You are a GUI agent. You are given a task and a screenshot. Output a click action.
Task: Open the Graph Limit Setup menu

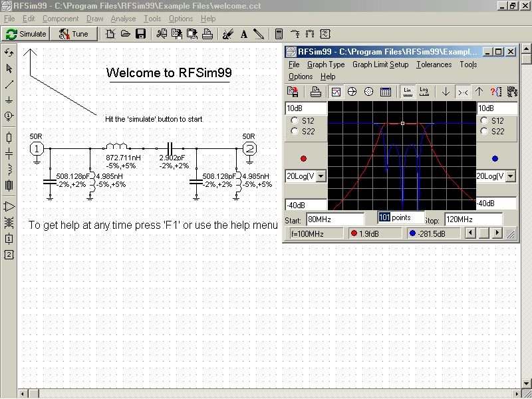[380, 65]
